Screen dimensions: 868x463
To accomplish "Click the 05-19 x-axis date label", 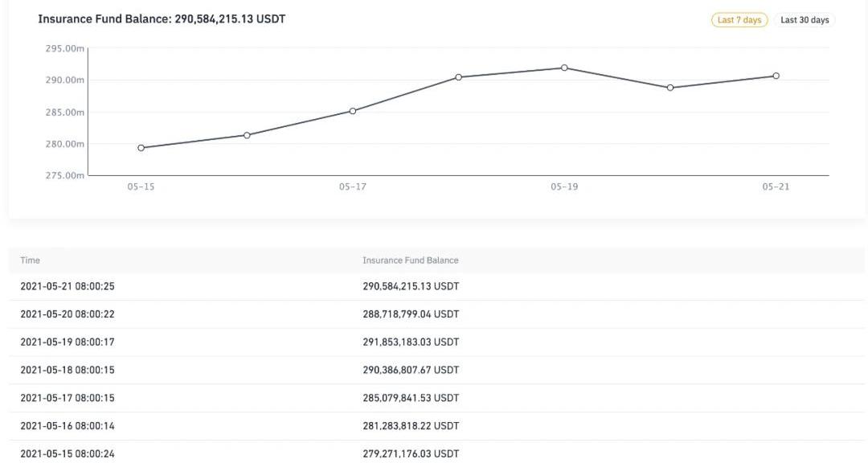I will click(x=564, y=186).
